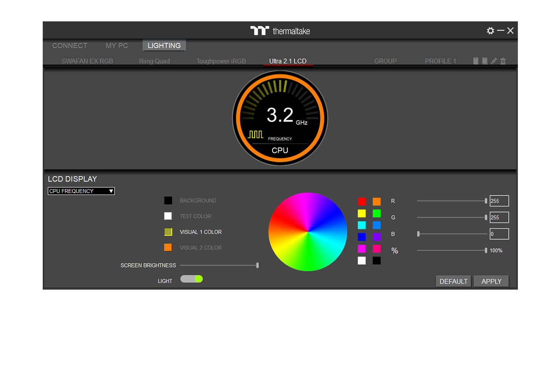Click the circular LCD preview display
The width and height of the screenshot is (558, 392).
coord(280,118)
